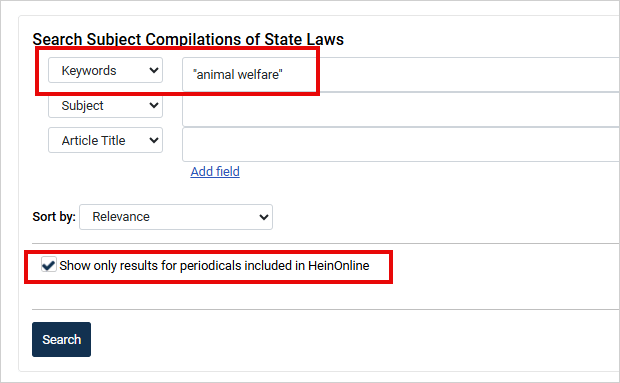The image size is (620, 383).
Task: Open the Subject field-type dropdown
Action: [105, 105]
